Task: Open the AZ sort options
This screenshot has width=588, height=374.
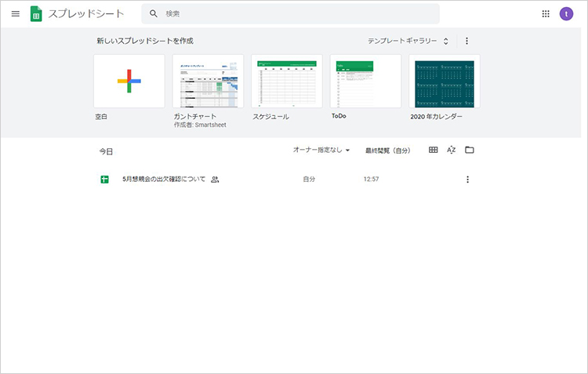Action: (x=451, y=150)
